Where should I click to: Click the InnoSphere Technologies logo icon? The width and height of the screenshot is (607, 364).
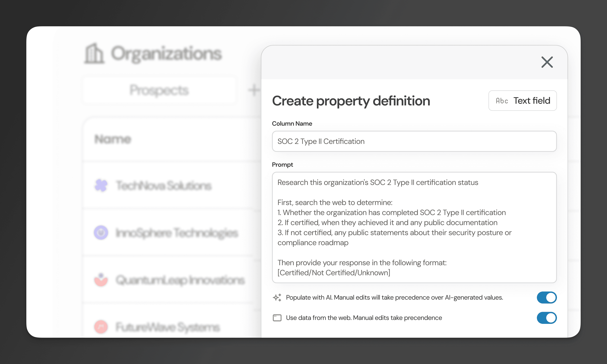click(x=101, y=233)
